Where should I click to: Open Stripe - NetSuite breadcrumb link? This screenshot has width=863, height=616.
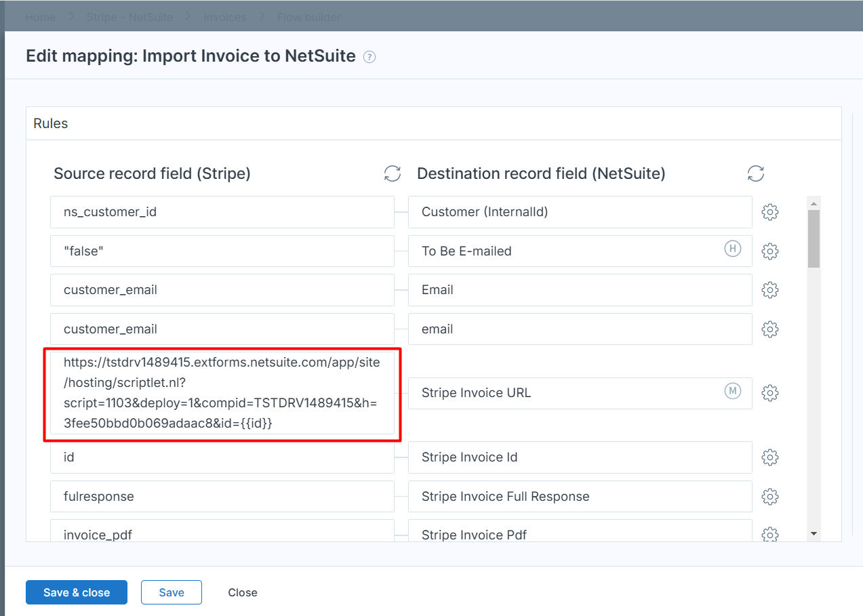pos(129,17)
